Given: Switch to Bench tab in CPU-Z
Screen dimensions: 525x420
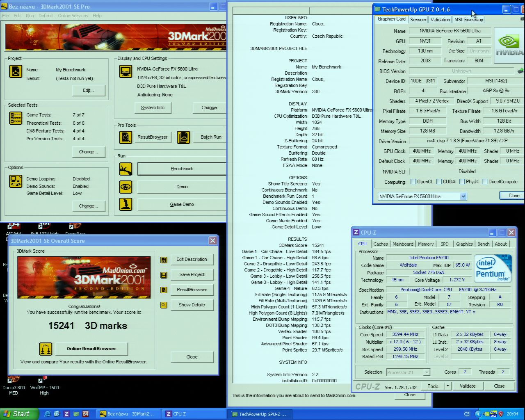Looking at the screenshot, I should 484,244.
